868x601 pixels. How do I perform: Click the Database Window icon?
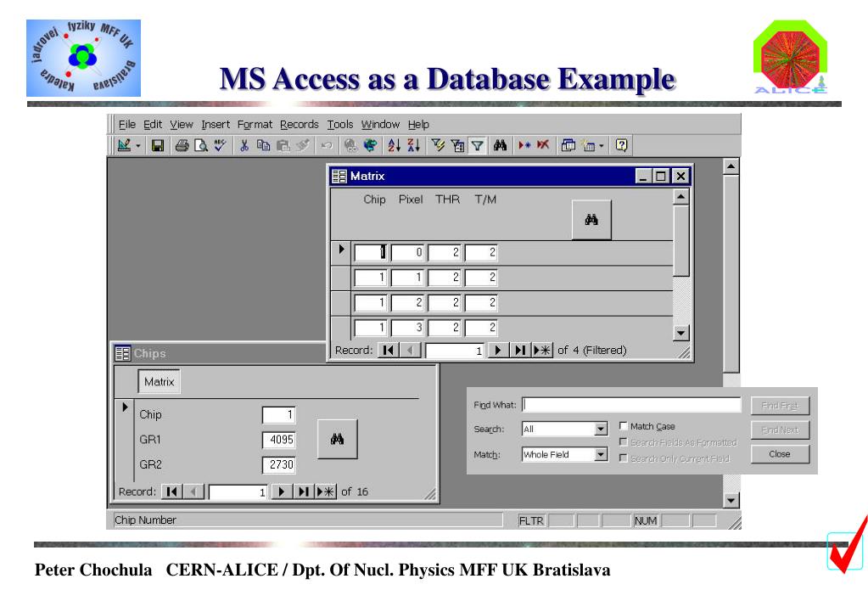click(568, 146)
